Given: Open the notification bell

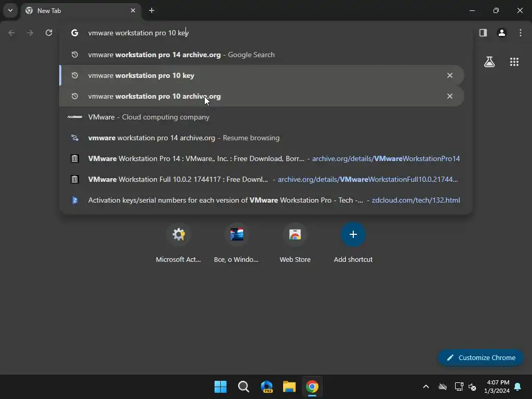Looking at the screenshot, I should [x=518, y=387].
